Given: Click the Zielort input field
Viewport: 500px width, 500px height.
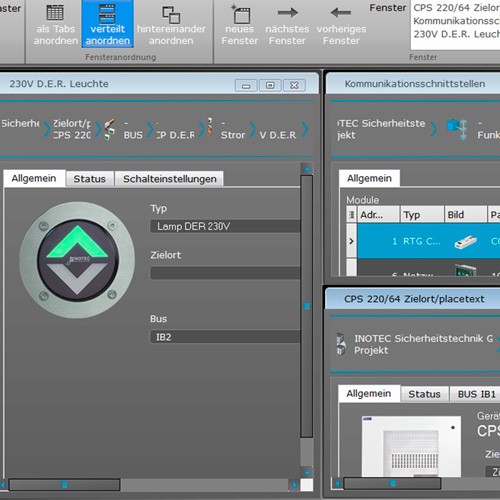Looking at the screenshot, I should [x=225, y=273].
